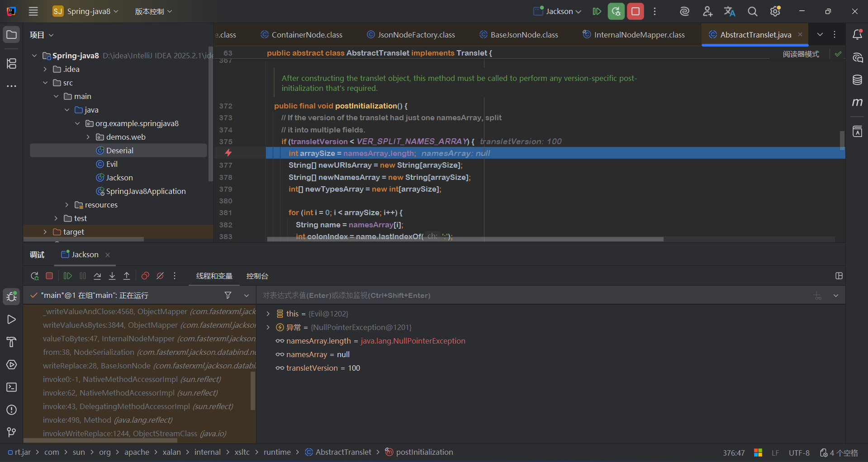Switch to InternalNodeMapper.class editor tab
868x462 pixels.
(x=639, y=35)
